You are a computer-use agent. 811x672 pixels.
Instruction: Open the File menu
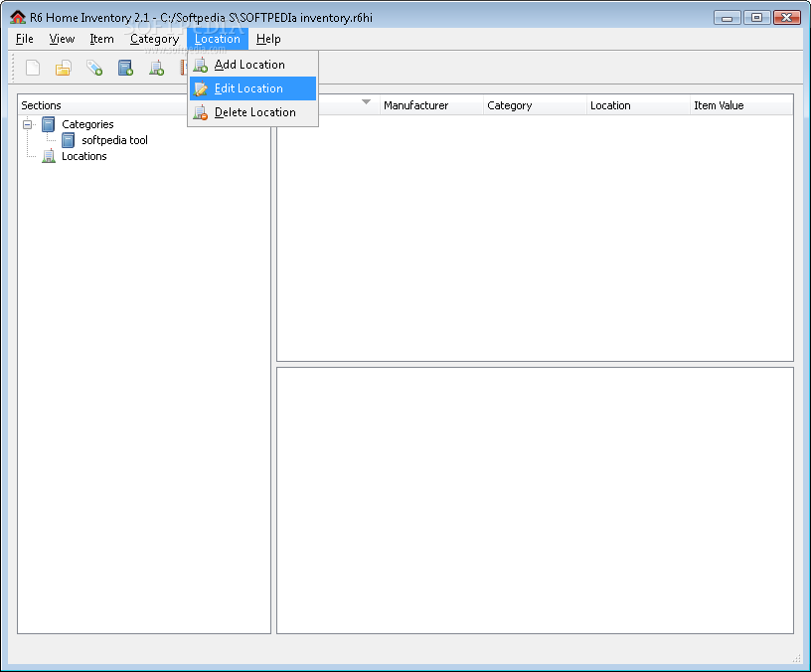[x=24, y=39]
